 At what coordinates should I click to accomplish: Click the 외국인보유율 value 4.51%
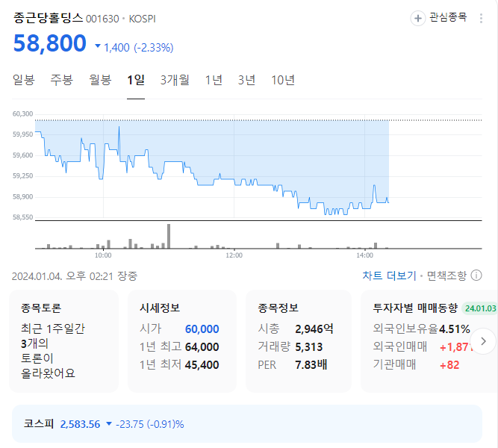coord(455,329)
